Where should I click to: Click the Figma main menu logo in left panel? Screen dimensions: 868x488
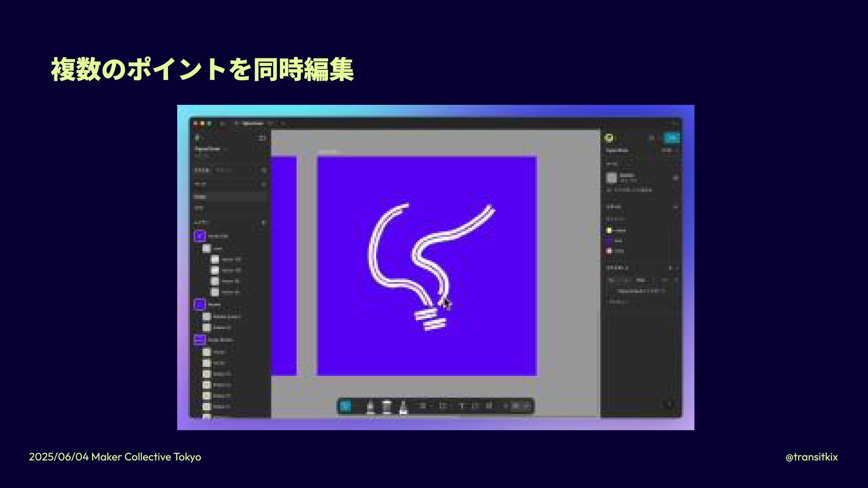point(197,138)
